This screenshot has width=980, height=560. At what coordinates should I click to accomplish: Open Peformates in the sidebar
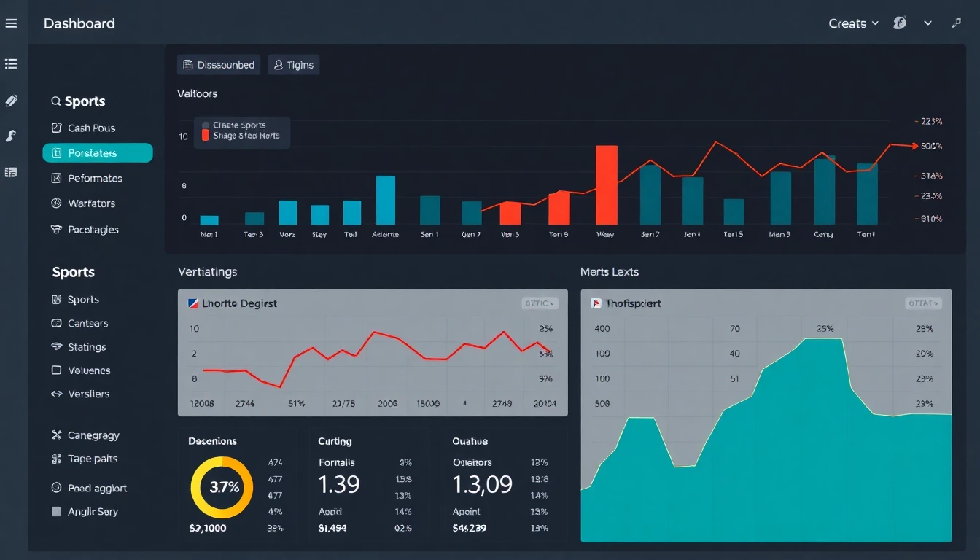pos(95,178)
